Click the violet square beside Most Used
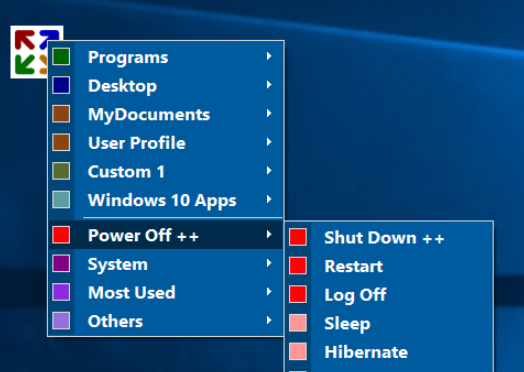Image resolution: width=524 pixels, height=372 pixels. point(61,292)
